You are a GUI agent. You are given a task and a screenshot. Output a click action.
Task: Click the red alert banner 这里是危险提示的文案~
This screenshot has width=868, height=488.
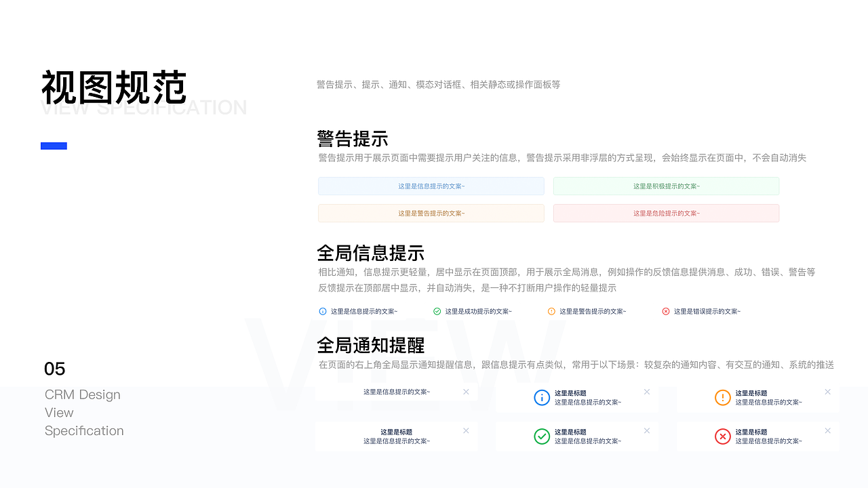tap(667, 213)
